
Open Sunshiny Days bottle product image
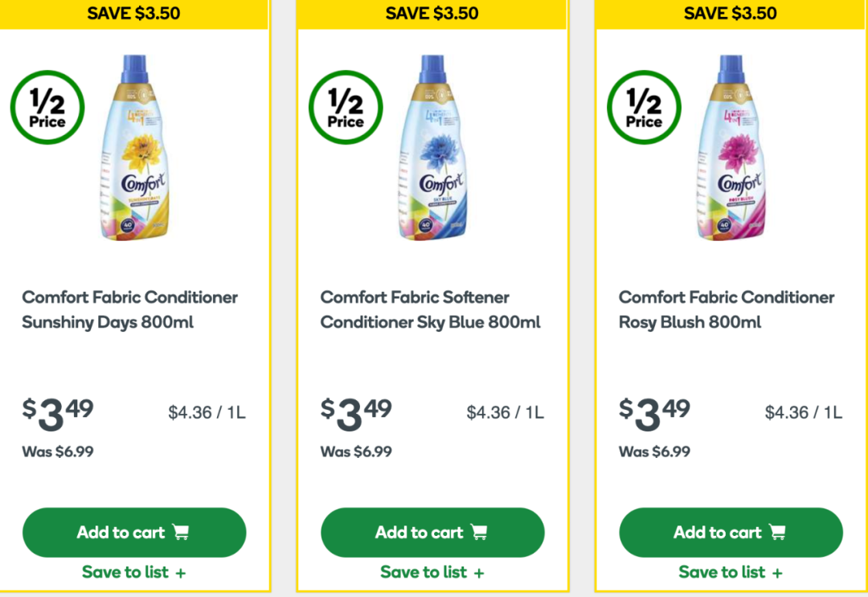click(x=134, y=148)
